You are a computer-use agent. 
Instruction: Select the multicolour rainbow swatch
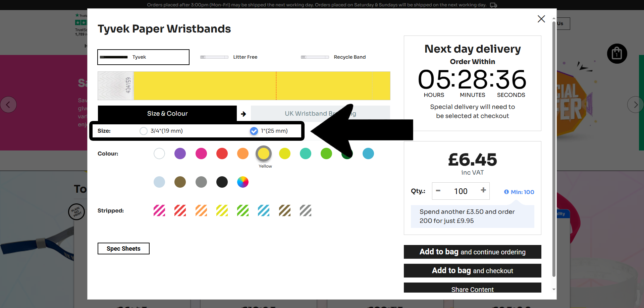243,182
